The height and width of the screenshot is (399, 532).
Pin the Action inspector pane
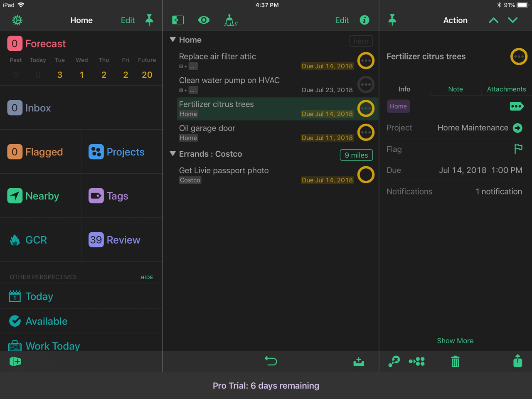point(392,20)
